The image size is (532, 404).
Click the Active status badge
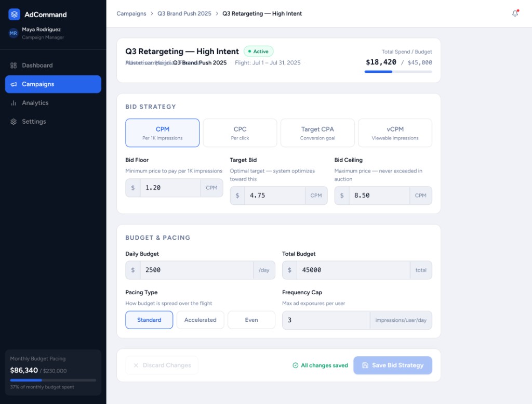[x=259, y=51]
